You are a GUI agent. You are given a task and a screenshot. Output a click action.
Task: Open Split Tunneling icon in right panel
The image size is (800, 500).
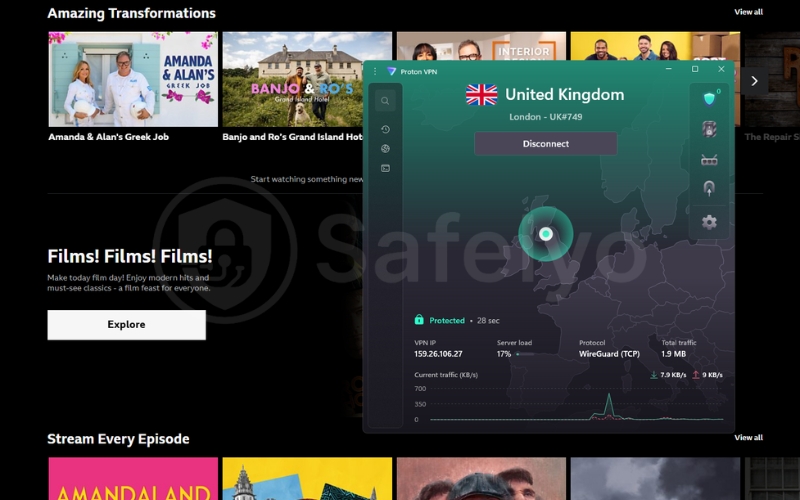709,189
